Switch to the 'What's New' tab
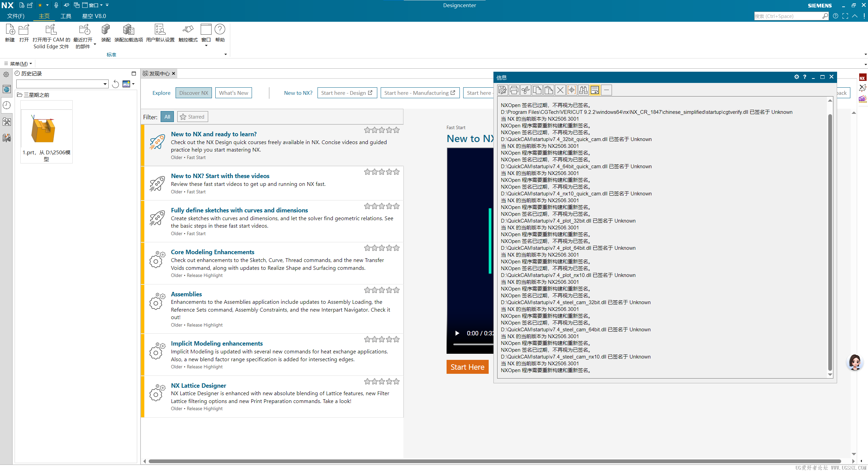 tap(234, 93)
